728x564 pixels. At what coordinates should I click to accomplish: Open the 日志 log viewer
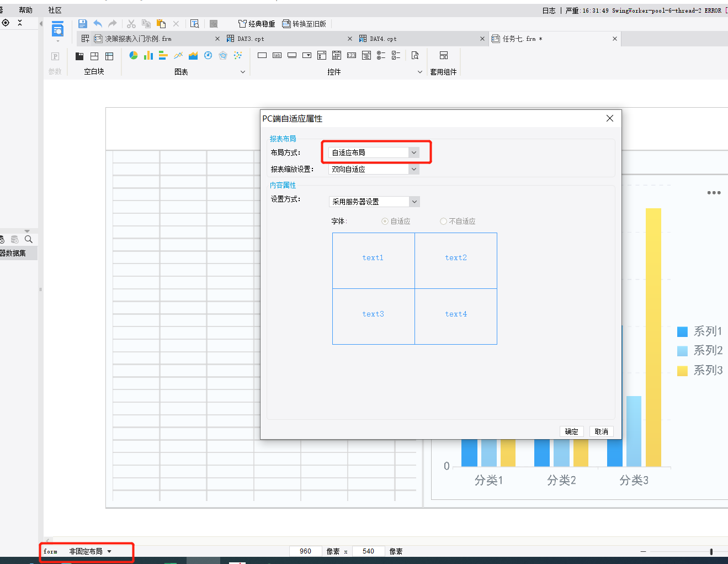point(549,10)
